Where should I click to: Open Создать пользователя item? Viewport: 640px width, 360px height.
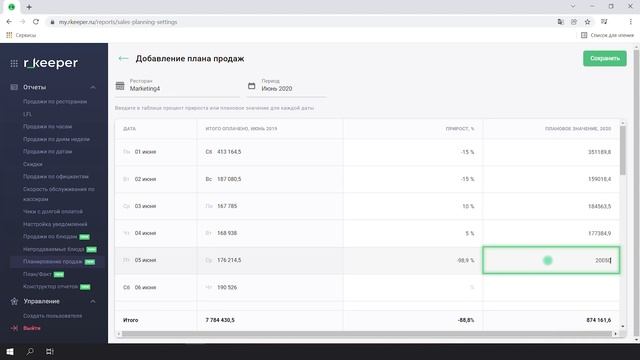[x=52, y=316]
